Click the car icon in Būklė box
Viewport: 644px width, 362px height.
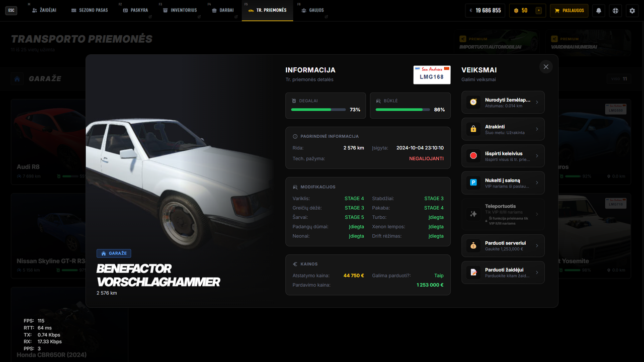tap(378, 101)
